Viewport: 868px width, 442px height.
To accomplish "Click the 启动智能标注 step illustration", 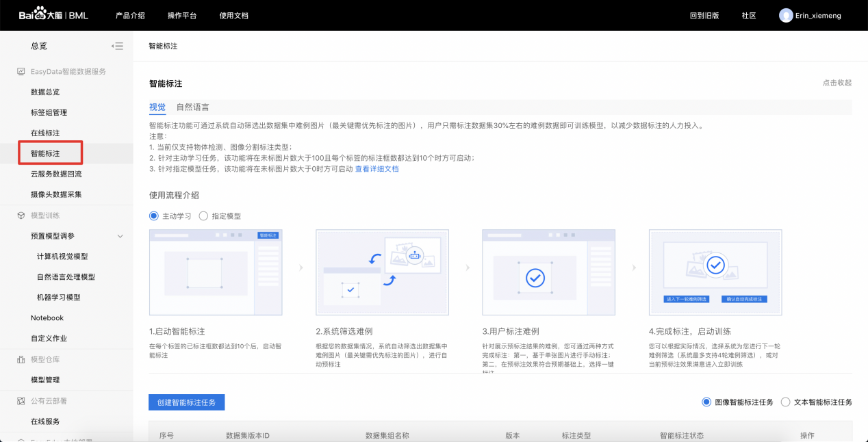I will pos(216,272).
